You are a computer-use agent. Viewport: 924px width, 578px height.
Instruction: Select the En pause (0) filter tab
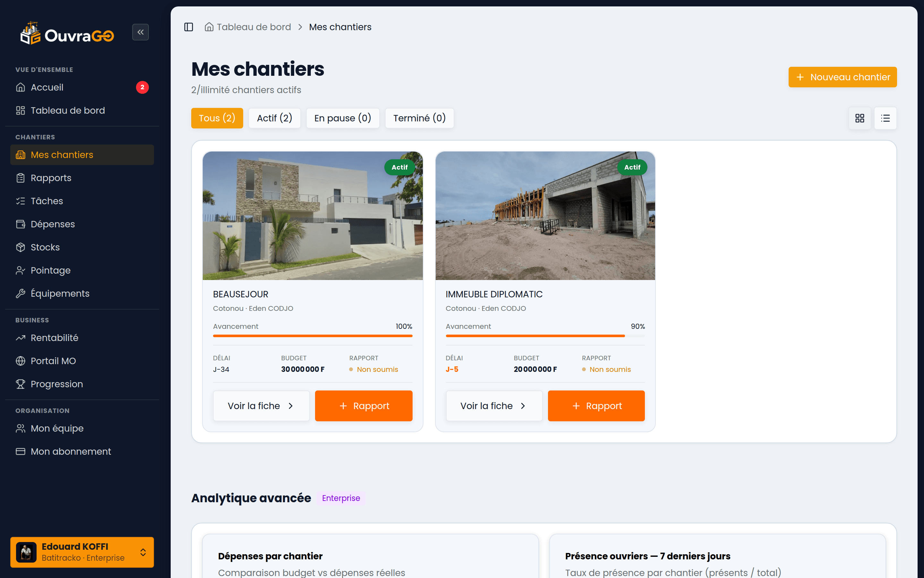343,118
